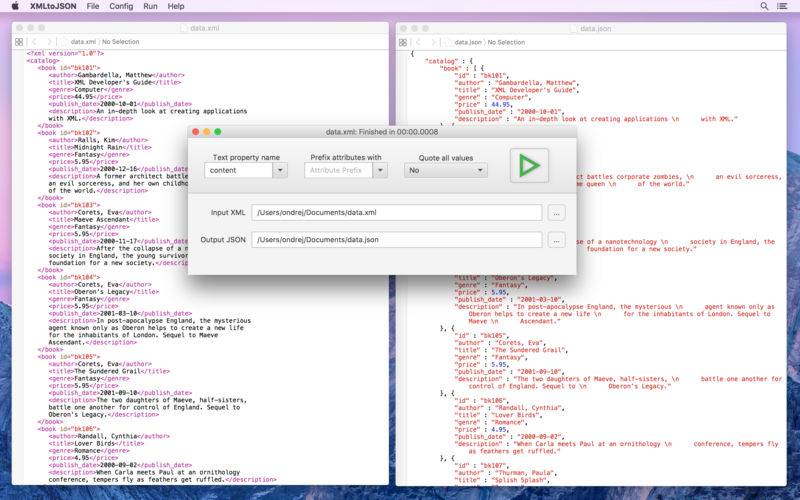Click the Midnight Rain title line in data.xml
The width and height of the screenshot is (800, 500).
tap(100, 147)
